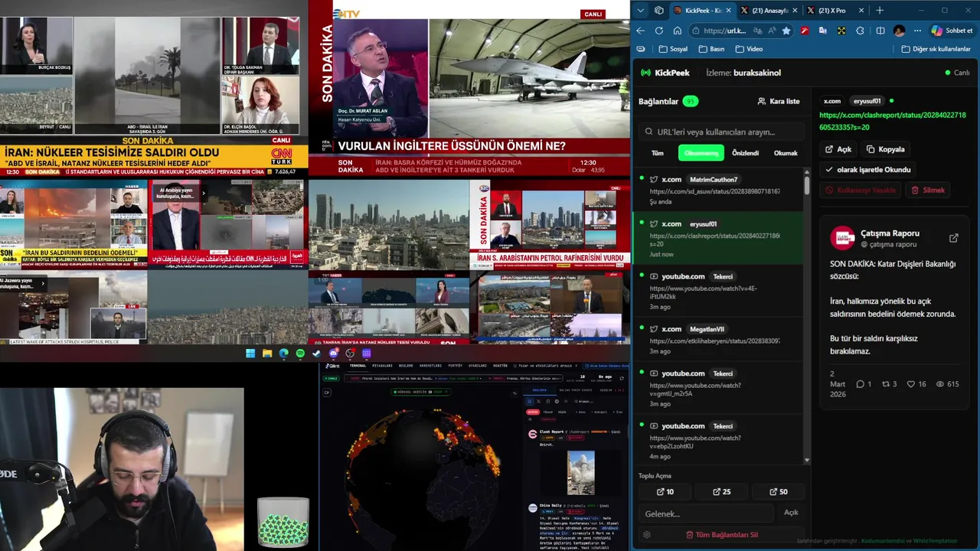Click the Kopyala copy button

(x=886, y=149)
